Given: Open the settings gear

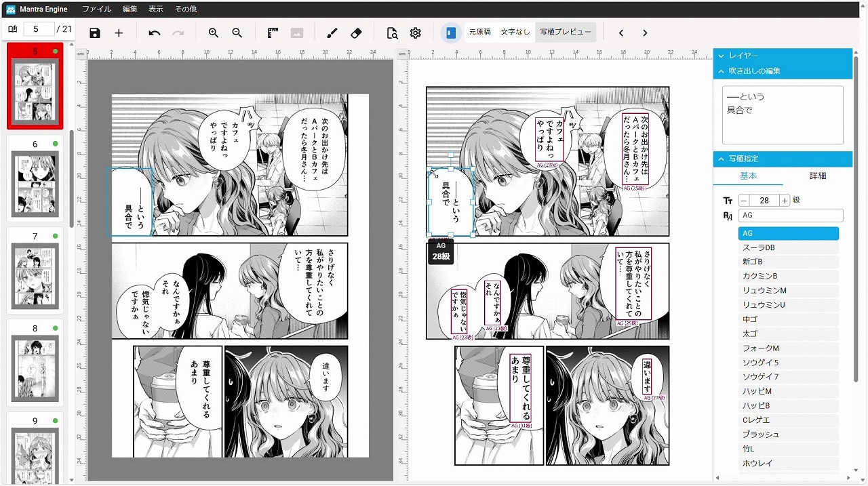Looking at the screenshot, I should 416,33.
